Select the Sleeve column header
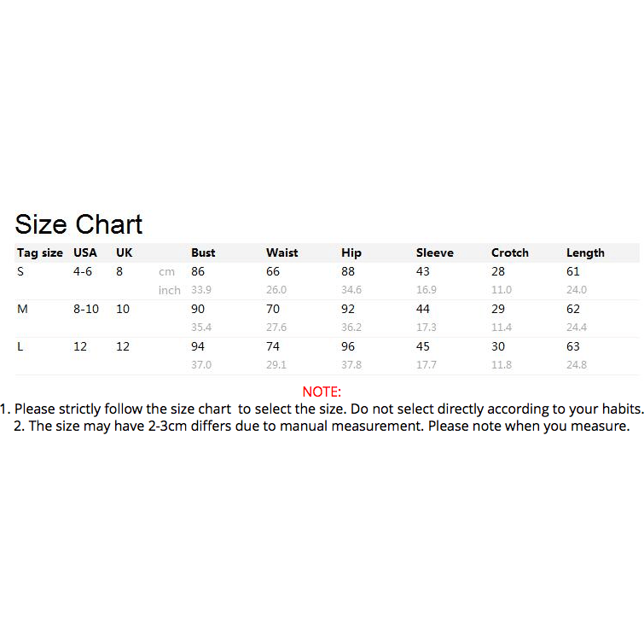 [434, 252]
